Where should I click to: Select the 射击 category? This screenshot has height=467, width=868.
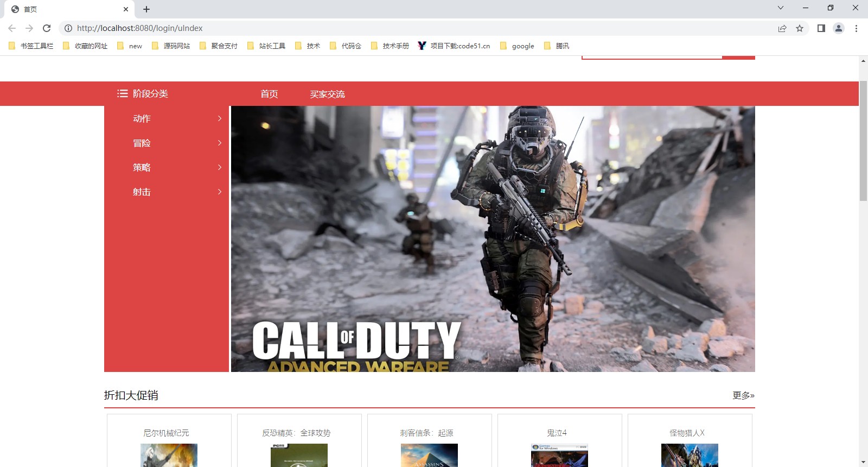[x=142, y=192]
